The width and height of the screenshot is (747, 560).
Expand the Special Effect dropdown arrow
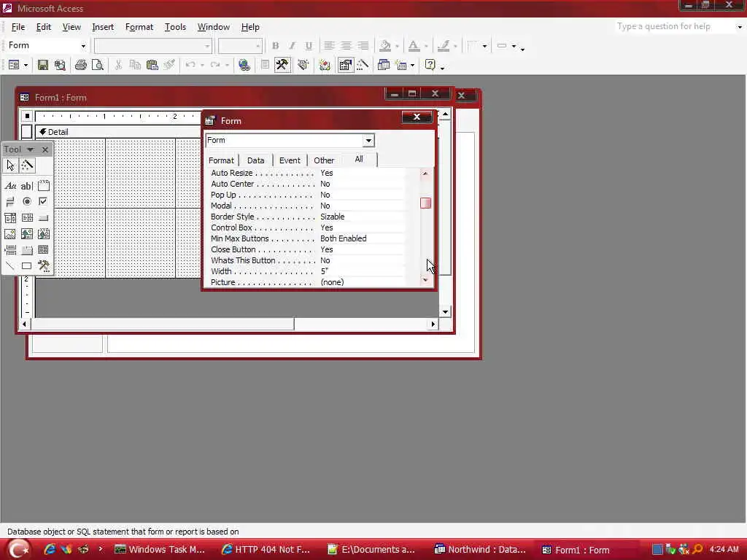pyautogui.click(x=514, y=46)
